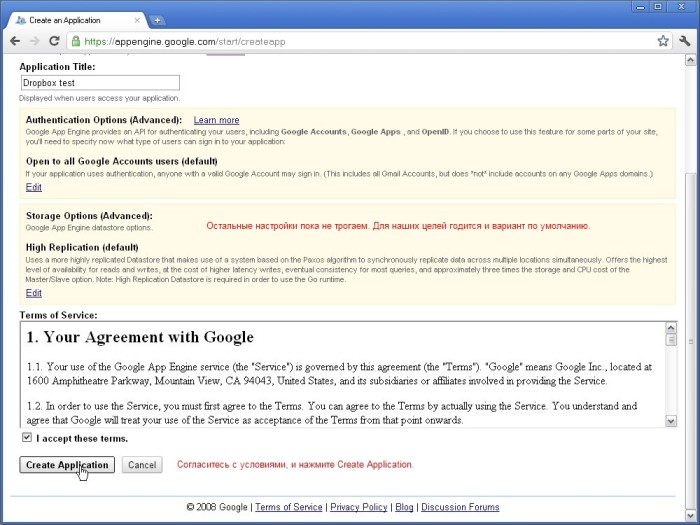Minimize the browser window

point(641,7)
